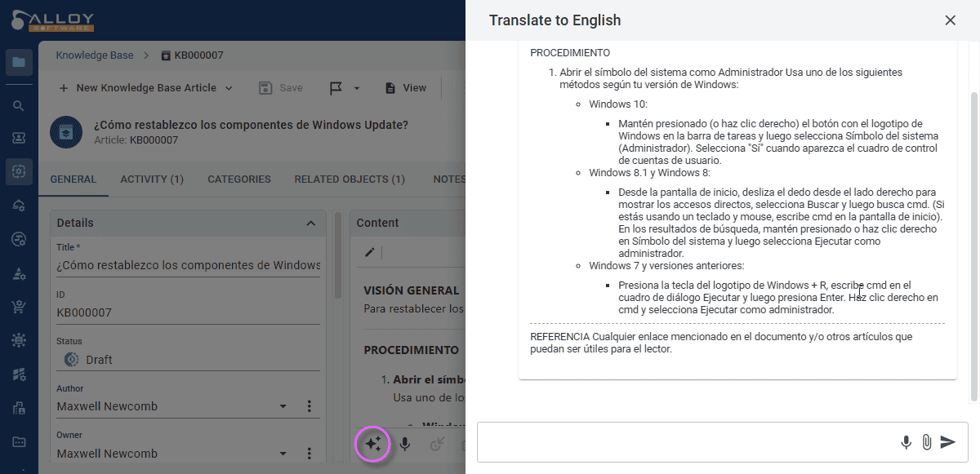Switch to the CATEGORIES tab
980x474 pixels.
(239, 179)
